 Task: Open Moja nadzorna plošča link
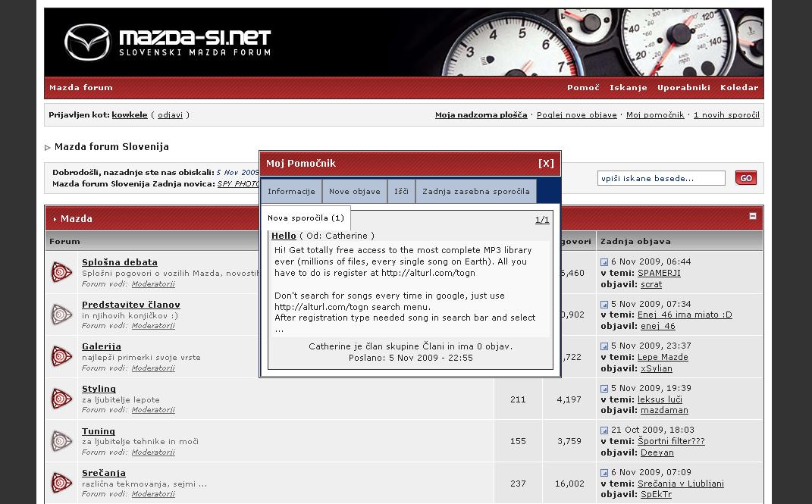point(481,115)
